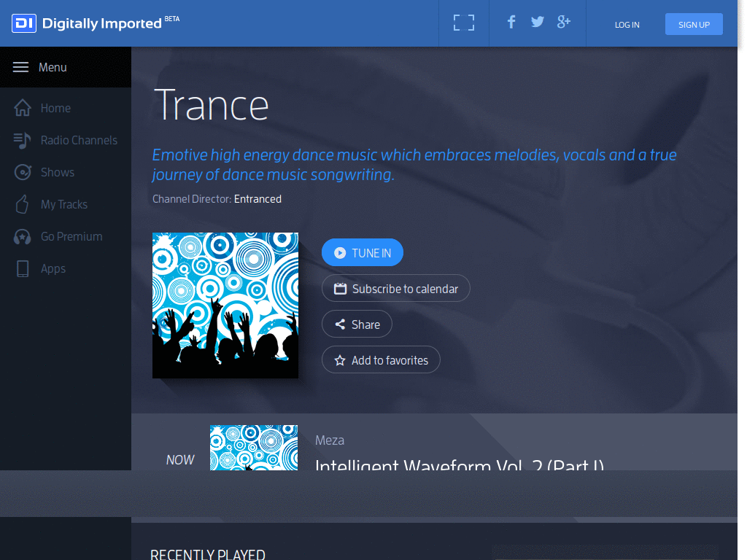Click the My Tracks thumbs-up icon
Screen dimensions: 747x560
tap(22, 204)
